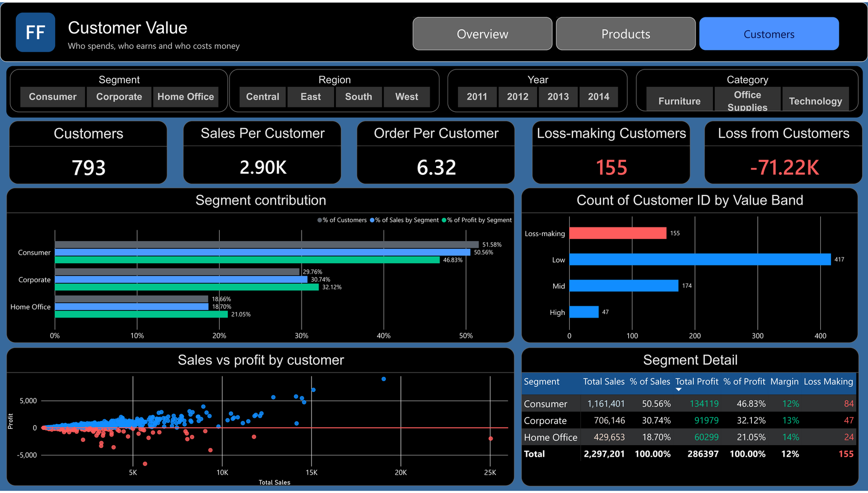This screenshot has height=493, width=868.
Task: Click the -71.22K loss value card
Action: pos(784,167)
